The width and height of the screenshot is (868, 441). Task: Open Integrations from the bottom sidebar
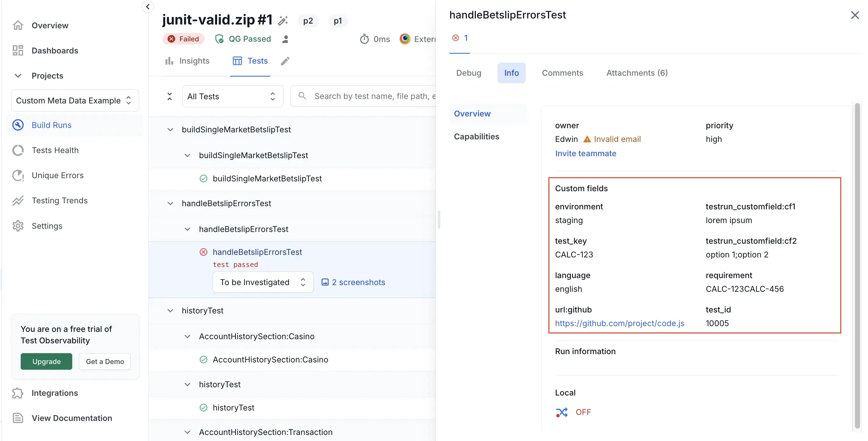pyautogui.click(x=54, y=393)
